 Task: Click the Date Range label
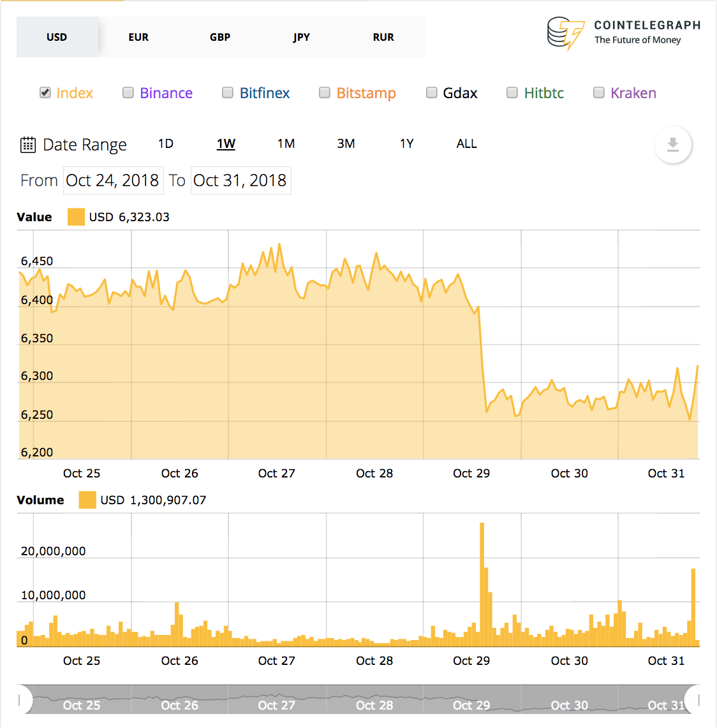(x=85, y=145)
